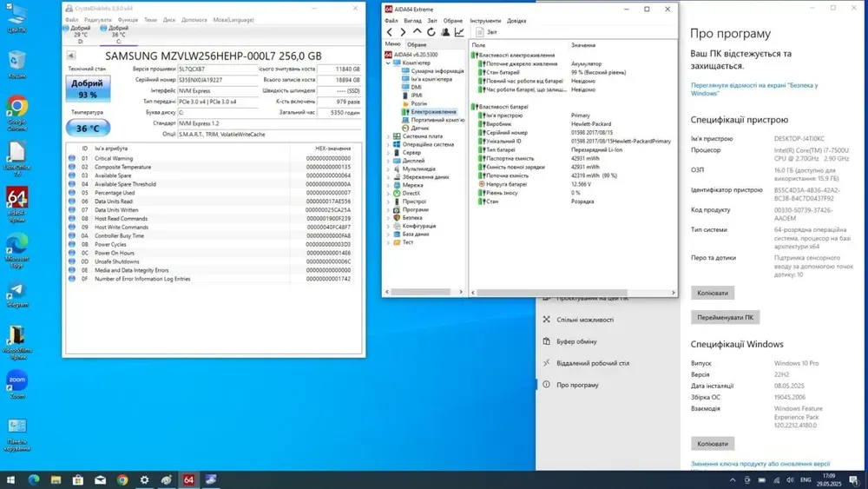Click the Звіт report icon in AIDA64
868x489 pixels.
[x=478, y=32]
